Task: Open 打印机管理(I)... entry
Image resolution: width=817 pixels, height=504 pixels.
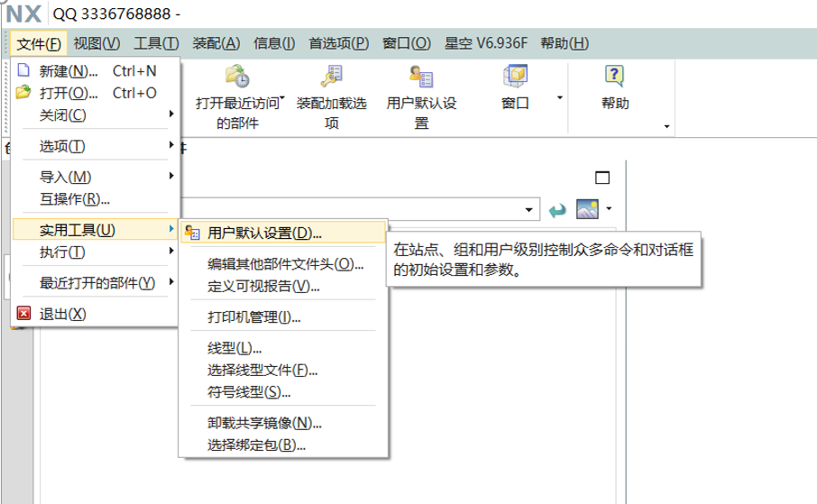Action: [283, 316]
